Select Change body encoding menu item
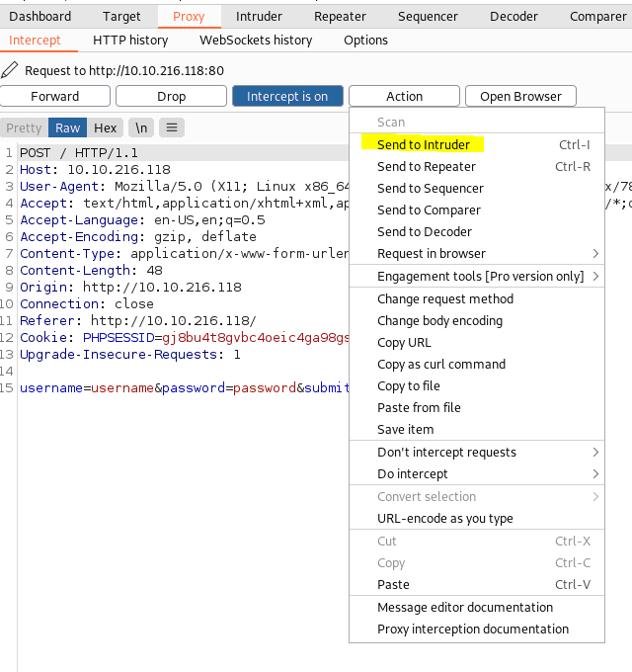632x672 pixels. pyautogui.click(x=477, y=321)
